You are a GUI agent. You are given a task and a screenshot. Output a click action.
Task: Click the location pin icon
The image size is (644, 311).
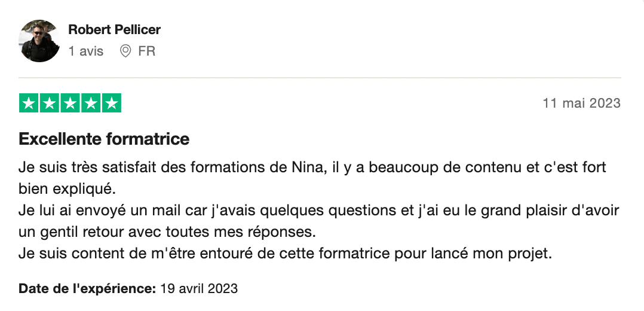pos(125,51)
